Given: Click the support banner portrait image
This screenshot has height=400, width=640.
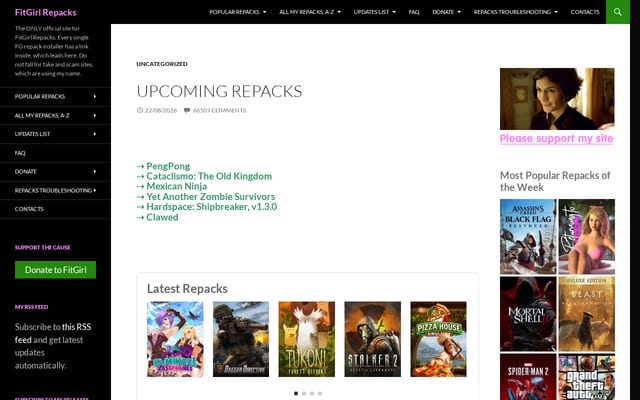Looking at the screenshot, I should 557,99.
